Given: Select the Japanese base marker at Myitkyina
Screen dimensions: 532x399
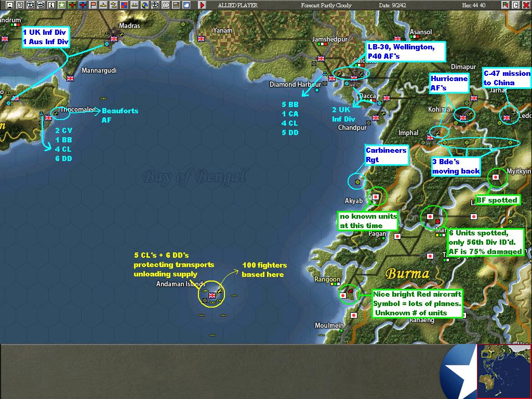Looking at the screenshot, I should [496, 177].
